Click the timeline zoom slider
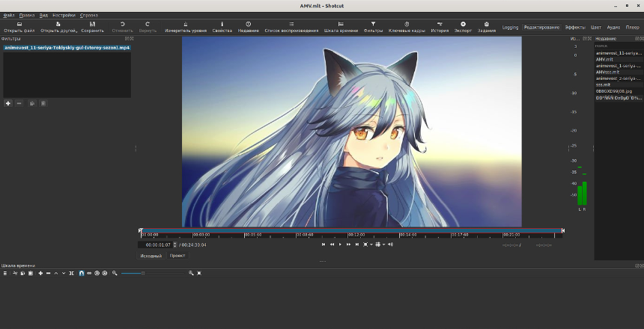This screenshot has width=644, height=329. point(152,273)
